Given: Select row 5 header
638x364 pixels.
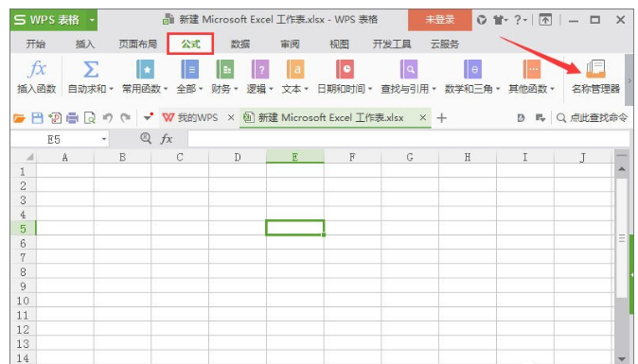Looking at the screenshot, I should click(24, 228).
